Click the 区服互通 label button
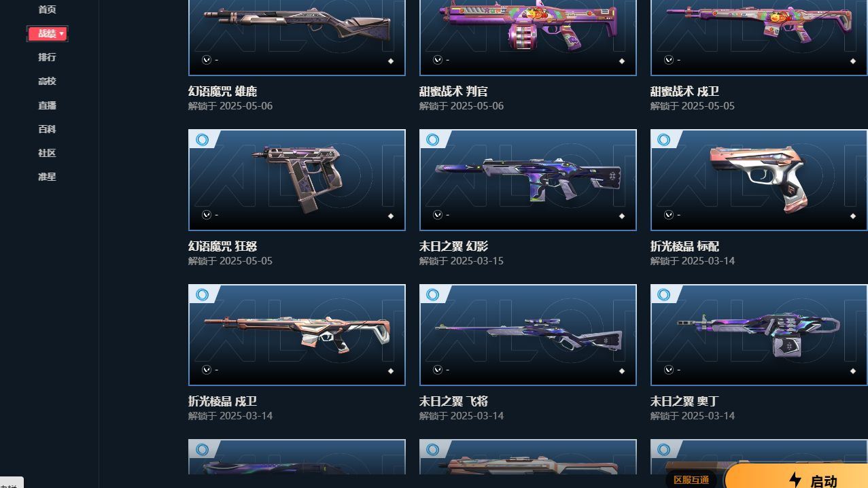 coord(691,480)
